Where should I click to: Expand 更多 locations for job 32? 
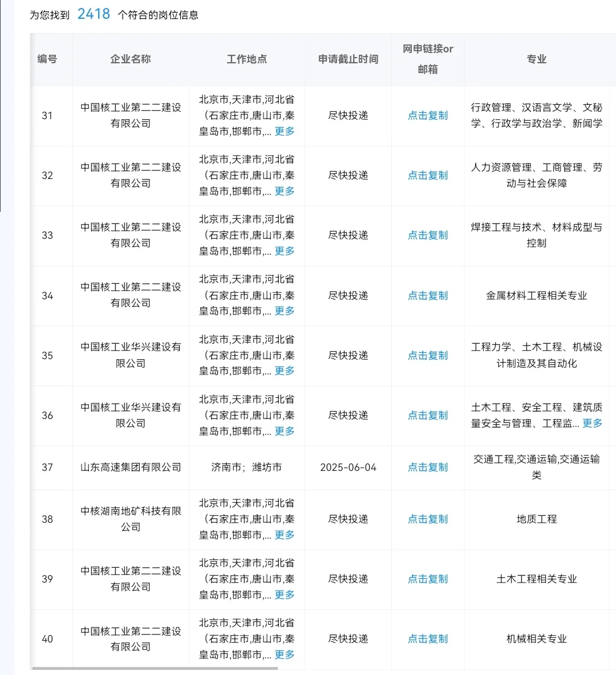click(x=283, y=191)
